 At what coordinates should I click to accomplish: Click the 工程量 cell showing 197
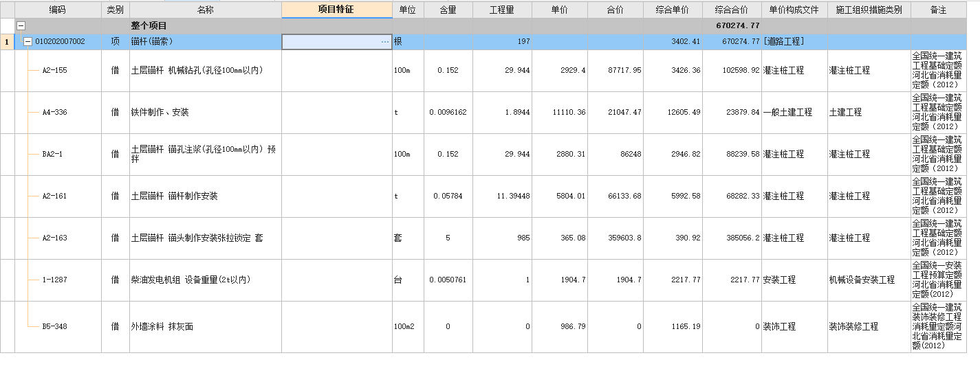pos(502,42)
